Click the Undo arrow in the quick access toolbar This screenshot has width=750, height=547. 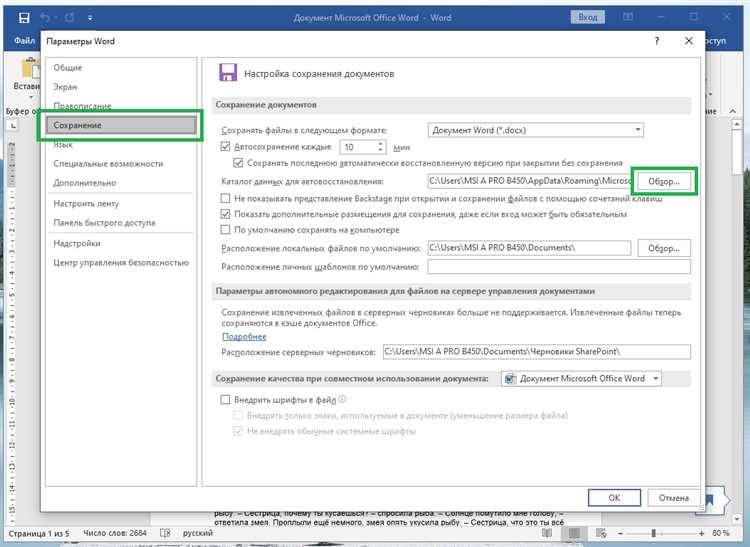coord(44,18)
